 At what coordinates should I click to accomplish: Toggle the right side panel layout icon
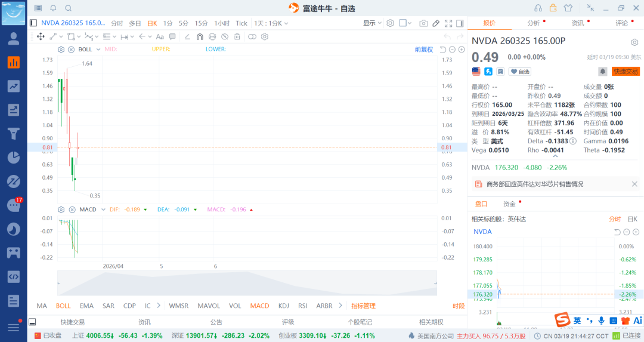pyautogui.click(x=460, y=23)
